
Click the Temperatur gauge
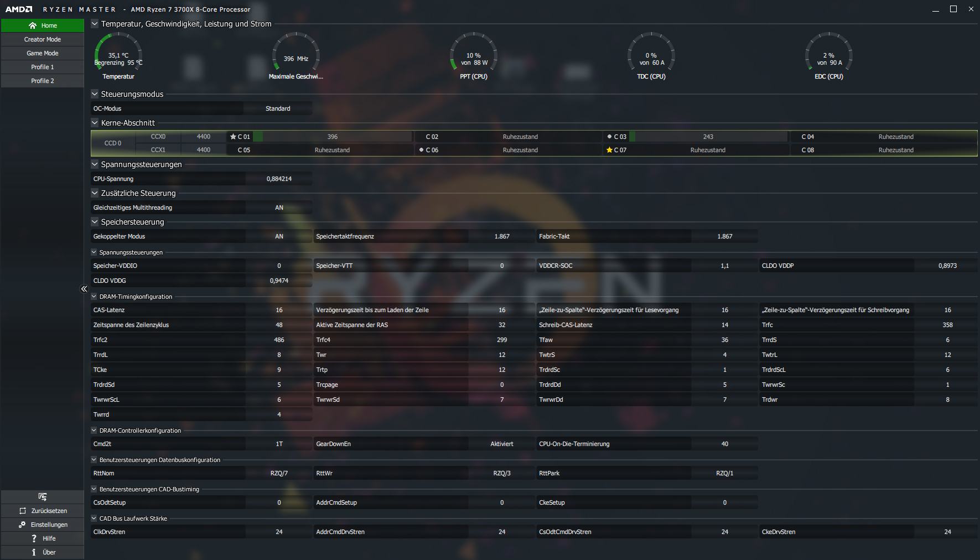(x=118, y=56)
